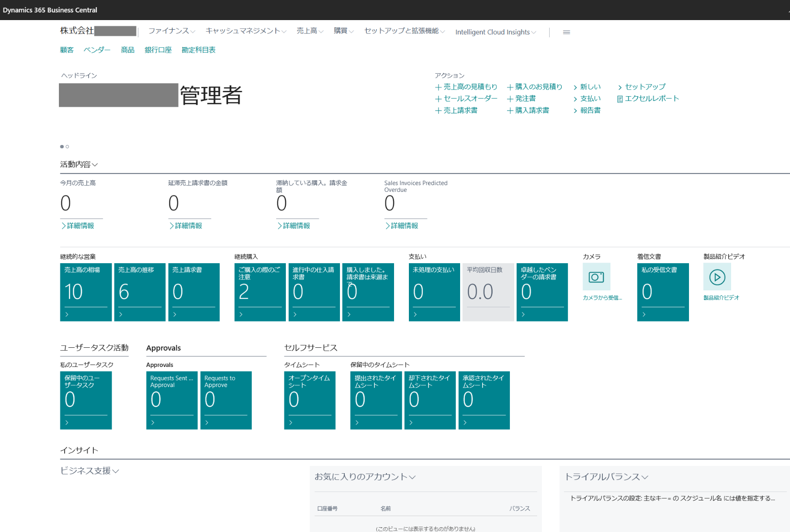
Task: Click chevron icon beside セットアップ action
Action: click(620, 87)
